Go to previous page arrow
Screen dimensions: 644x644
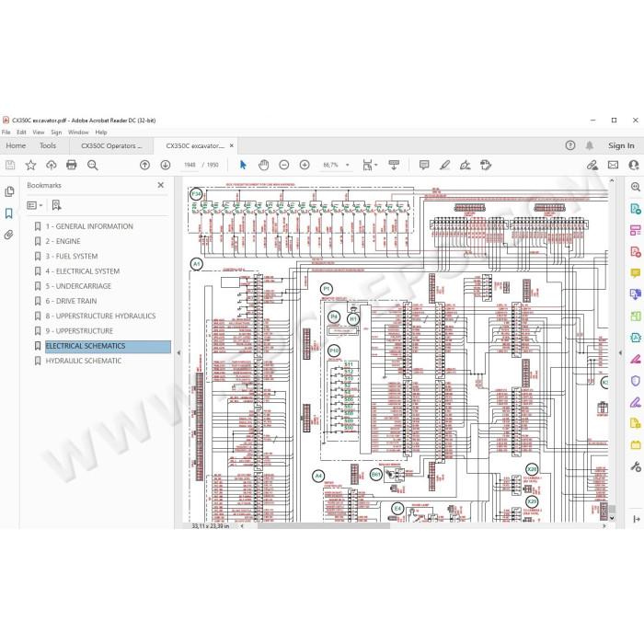144,165
